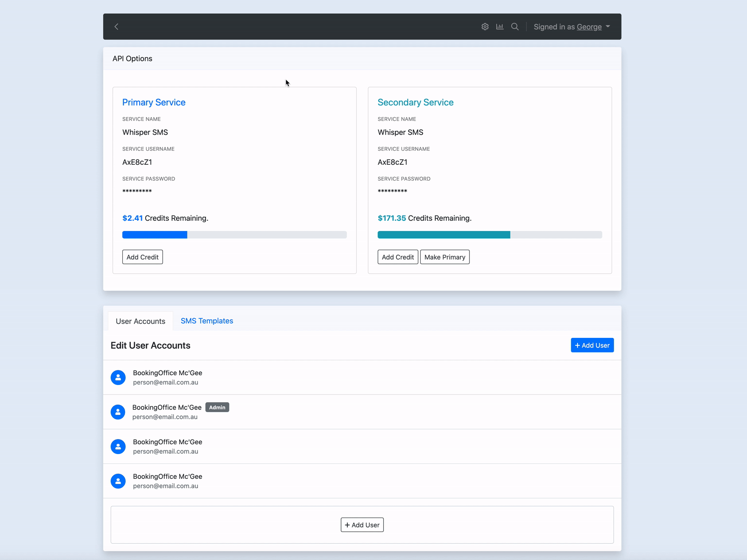Select the User Accounts tab
747x560 pixels.
(140, 321)
